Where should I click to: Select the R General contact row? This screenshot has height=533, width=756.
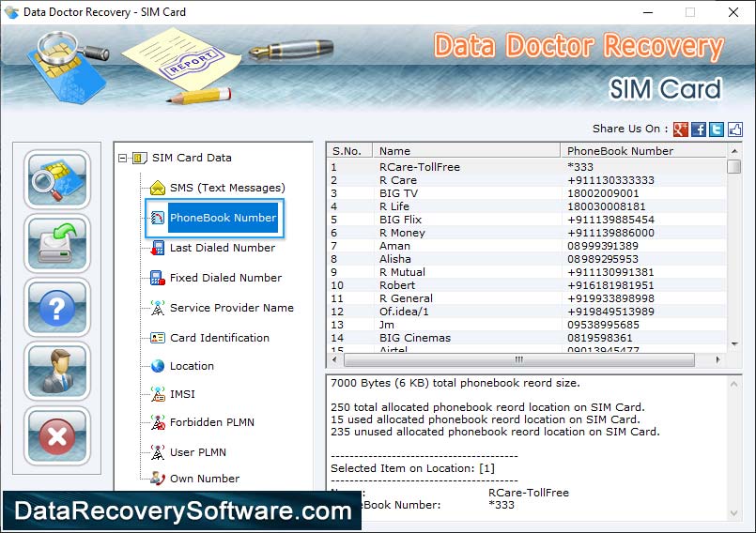tap(527, 298)
